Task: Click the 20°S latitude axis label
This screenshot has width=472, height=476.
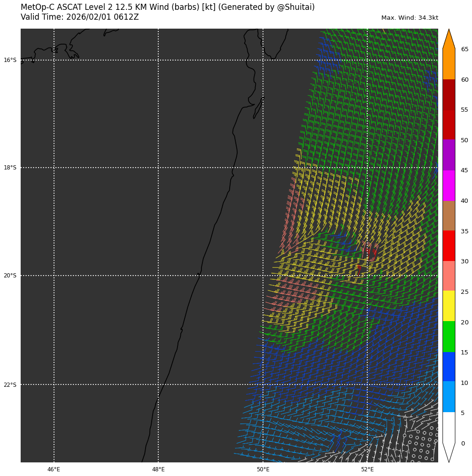Action: click(x=10, y=276)
